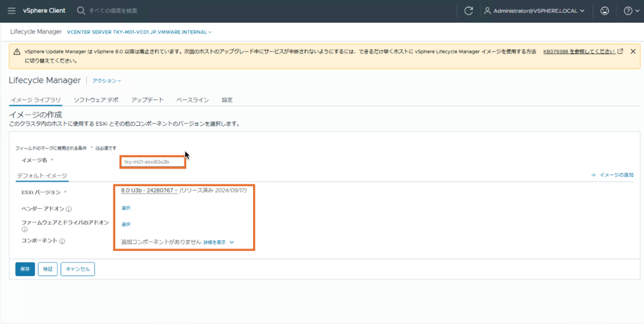Click info icon beside ベンダー アドオン
The width and height of the screenshot is (644, 324).
69,209
